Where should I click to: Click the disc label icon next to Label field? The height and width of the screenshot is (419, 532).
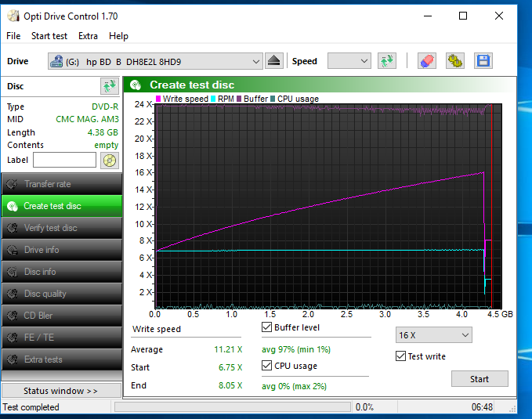click(110, 160)
